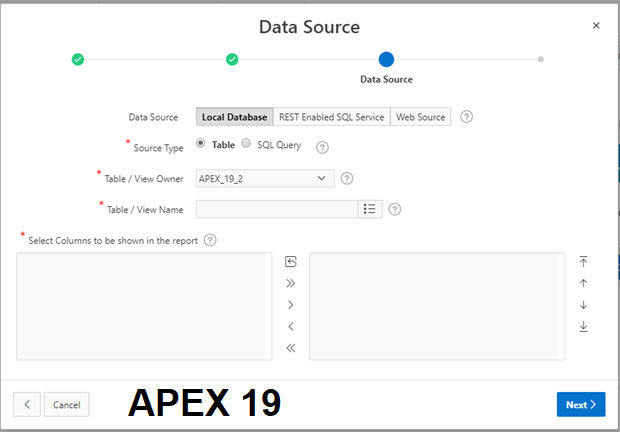Go back with the previous arrow button
This screenshot has height=432, width=620.
27,404
